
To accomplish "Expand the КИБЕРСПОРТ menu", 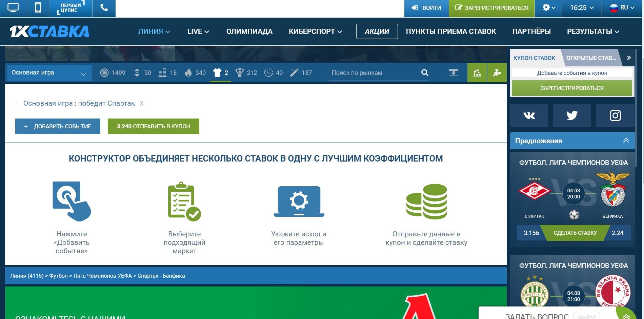I will pos(315,31).
